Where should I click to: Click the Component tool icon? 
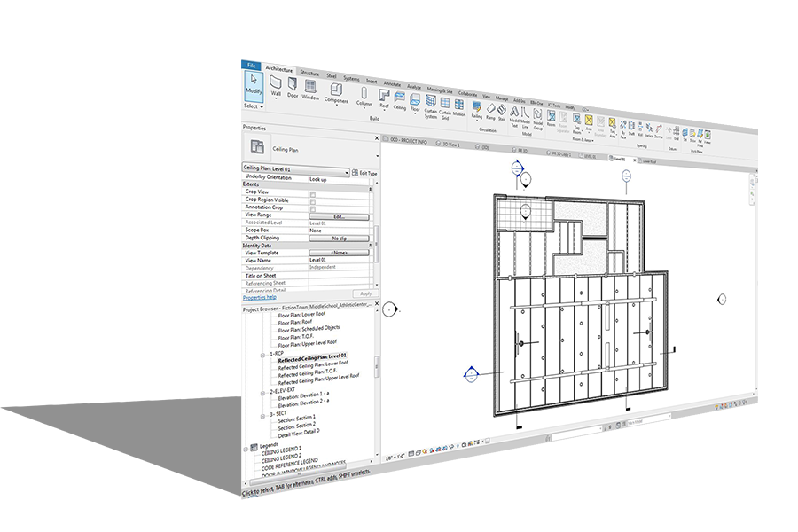coord(336,93)
